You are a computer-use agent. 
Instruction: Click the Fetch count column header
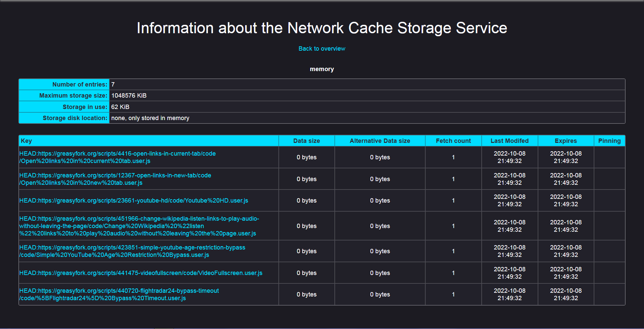click(x=453, y=141)
